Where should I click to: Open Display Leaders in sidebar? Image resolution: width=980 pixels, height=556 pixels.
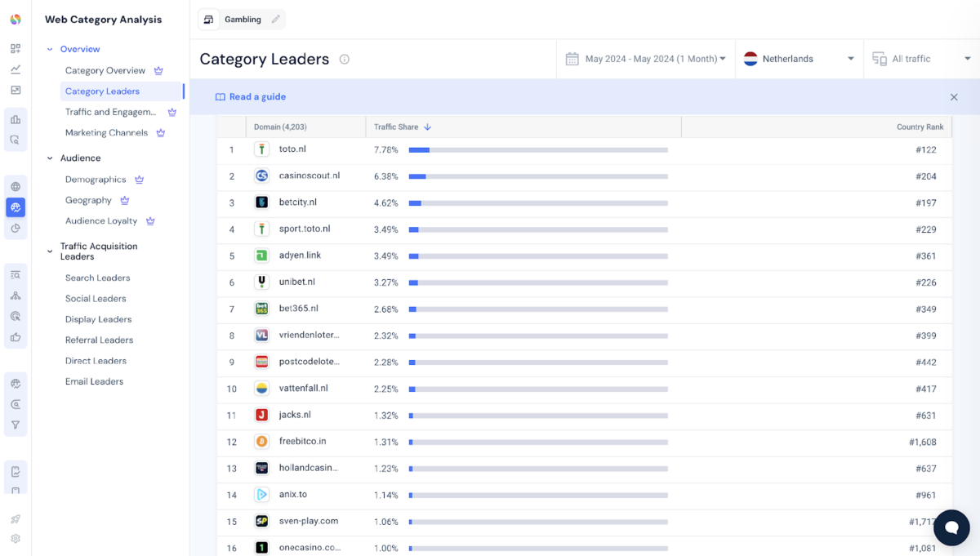[x=98, y=319]
